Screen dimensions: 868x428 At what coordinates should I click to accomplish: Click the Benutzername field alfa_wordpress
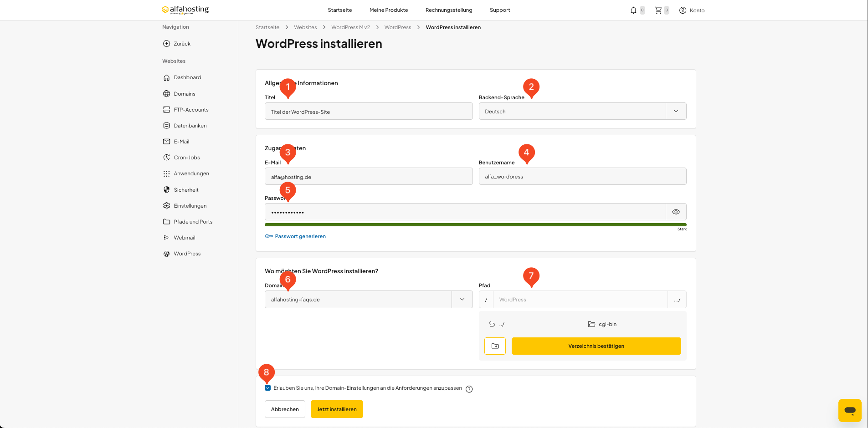[582, 176]
